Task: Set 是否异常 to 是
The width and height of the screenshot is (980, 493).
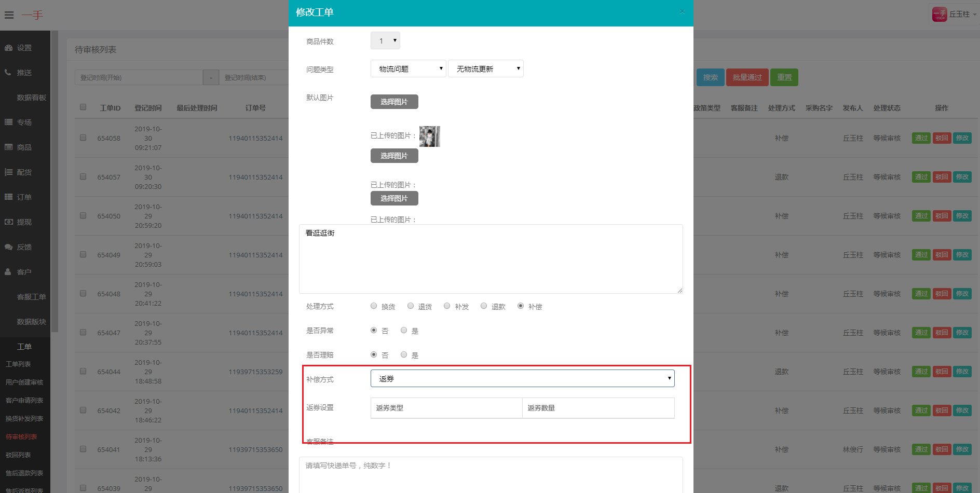Action: coord(404,331)
